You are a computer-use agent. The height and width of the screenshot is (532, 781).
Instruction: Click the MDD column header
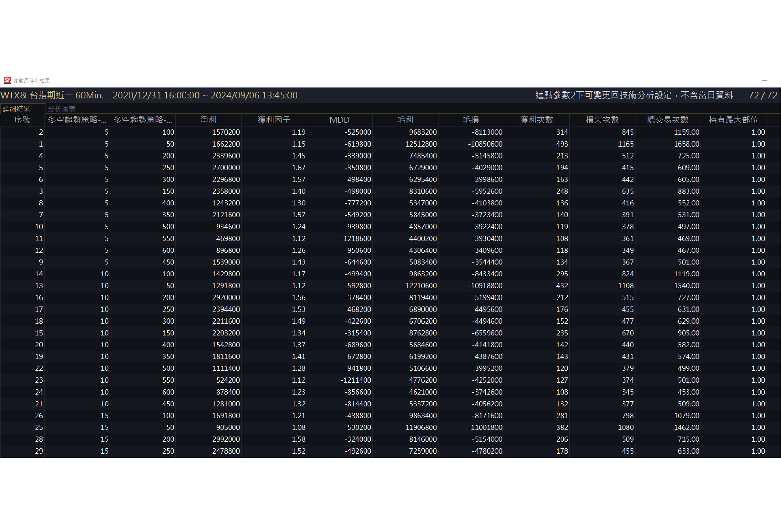click(339, 120)
